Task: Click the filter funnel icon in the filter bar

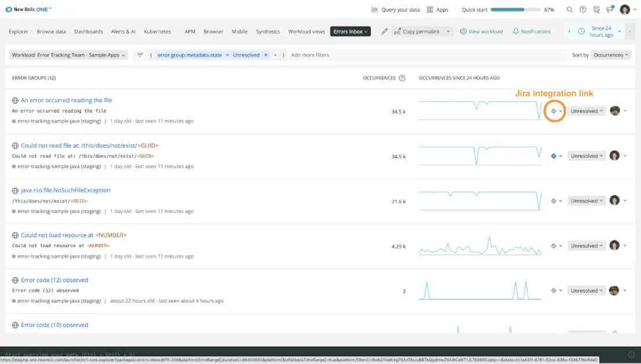Action: click(x=139, y=54)
